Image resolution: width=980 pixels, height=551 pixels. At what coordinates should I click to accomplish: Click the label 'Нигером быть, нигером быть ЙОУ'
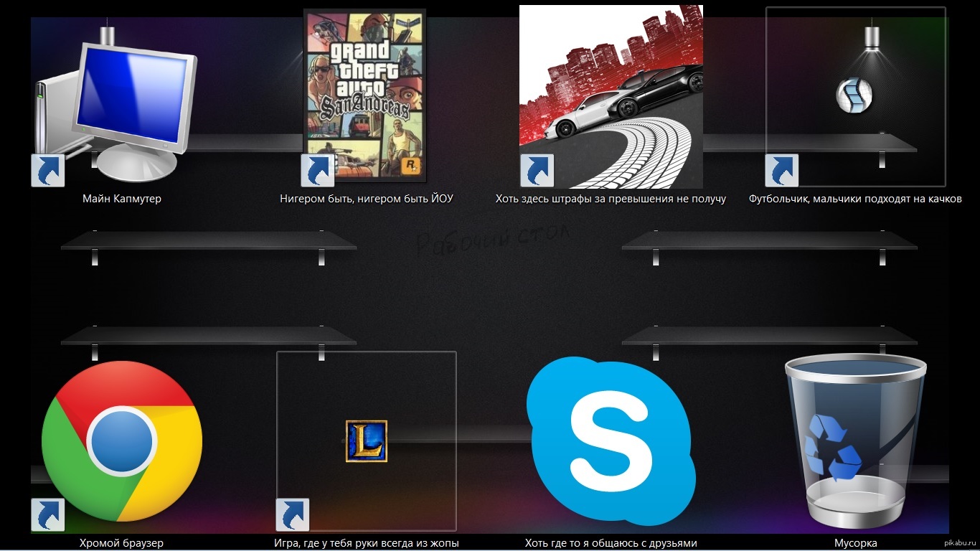point(367,199)
